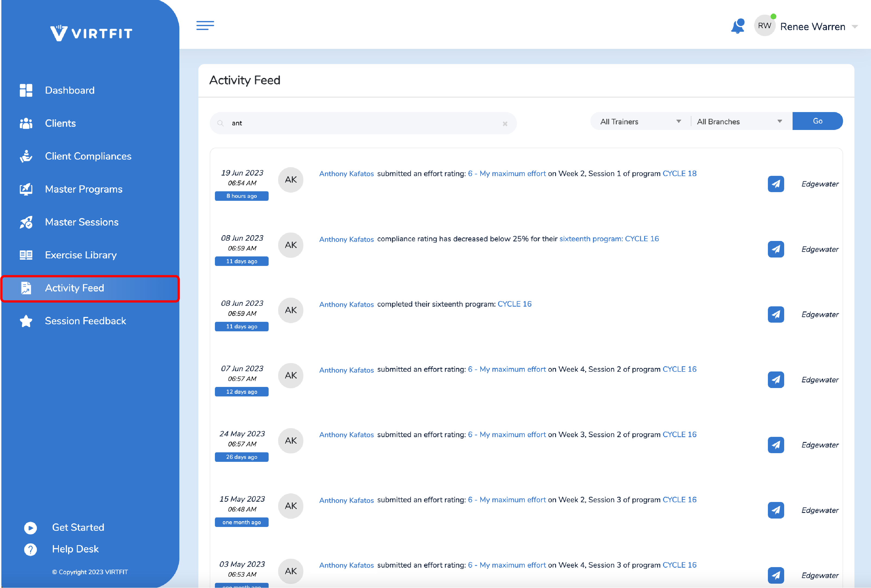Click the search field containing 'ant'
Screen dimensions: 871x588
pos(363,123)
